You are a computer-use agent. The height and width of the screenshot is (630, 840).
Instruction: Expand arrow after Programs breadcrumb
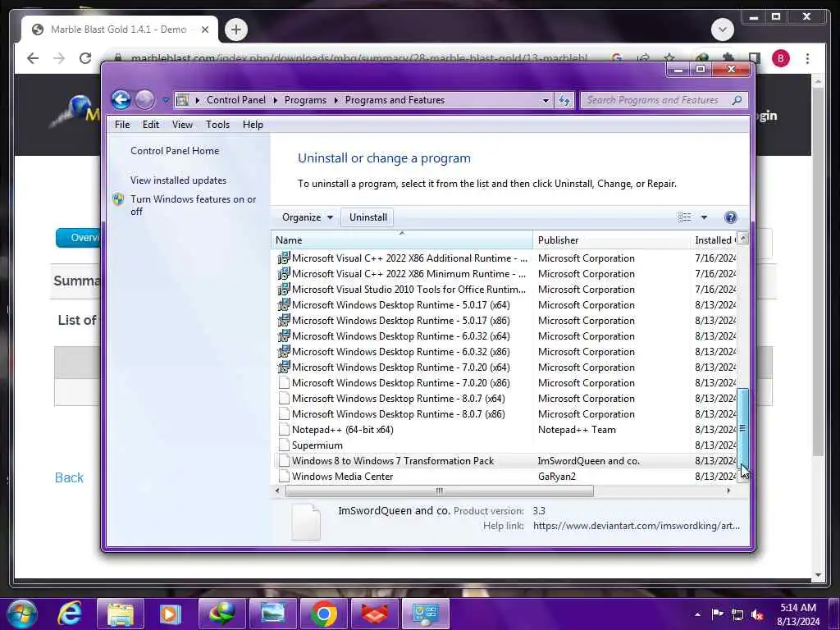pos(336,100)
